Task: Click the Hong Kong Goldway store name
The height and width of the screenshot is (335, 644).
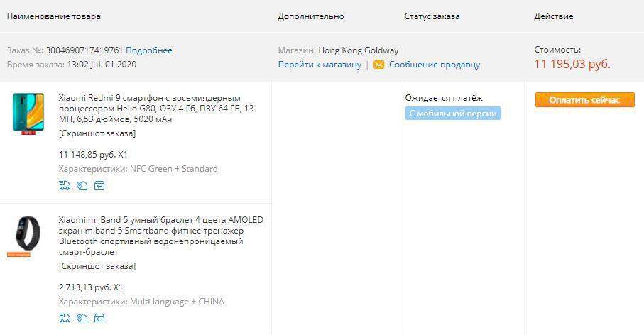Action: tap(358, 50)
